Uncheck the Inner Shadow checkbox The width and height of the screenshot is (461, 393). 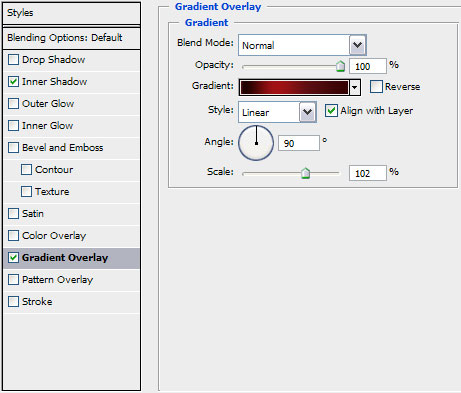[x=13, y=82]
